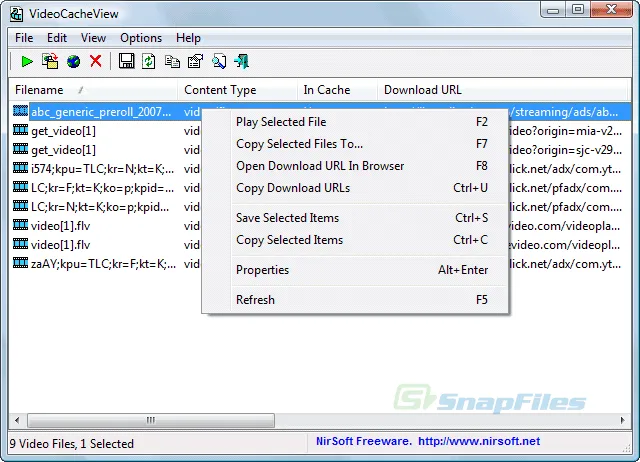Click the green arrows Refresh toolbar icon
Viewport: 640px width, 462px height.
point(149,62)
